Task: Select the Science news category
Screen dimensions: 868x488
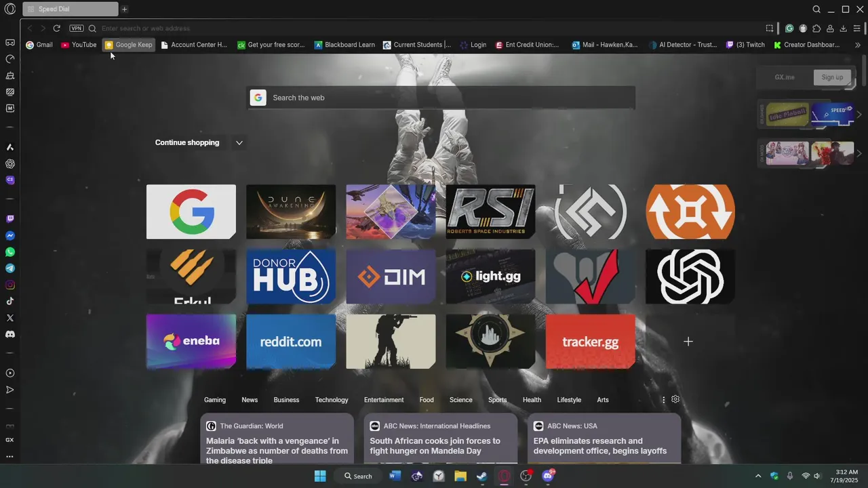Action: [461, 400]
